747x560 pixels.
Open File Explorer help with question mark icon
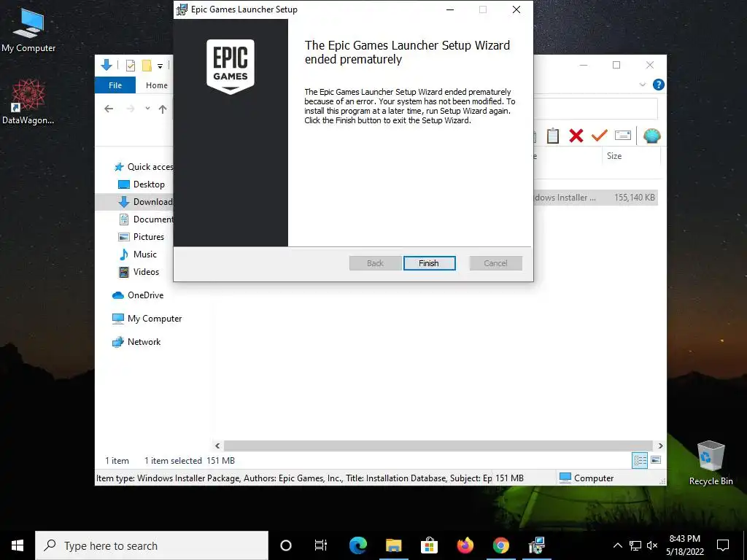tap(659, 85)
